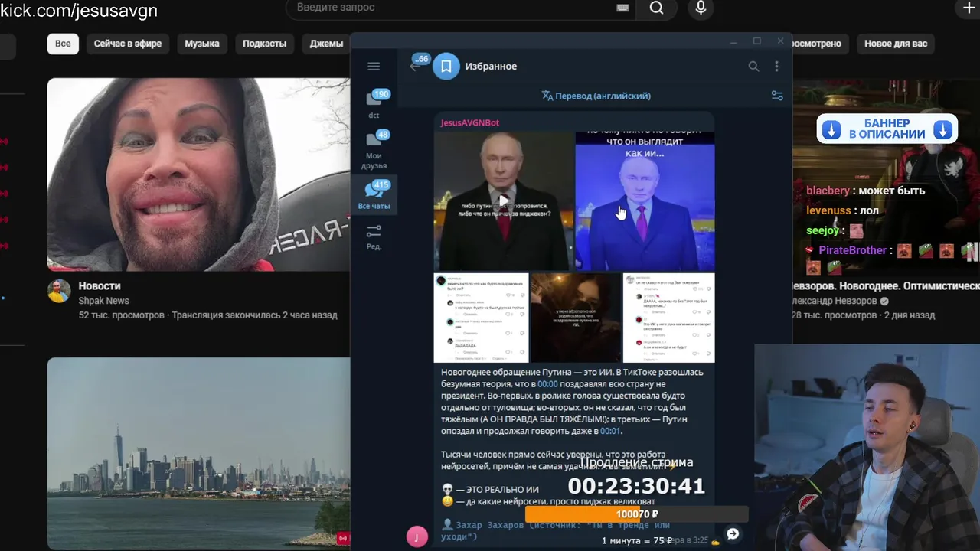
Task: Click YouTube search magnifier button
Action: pos(656,8)
